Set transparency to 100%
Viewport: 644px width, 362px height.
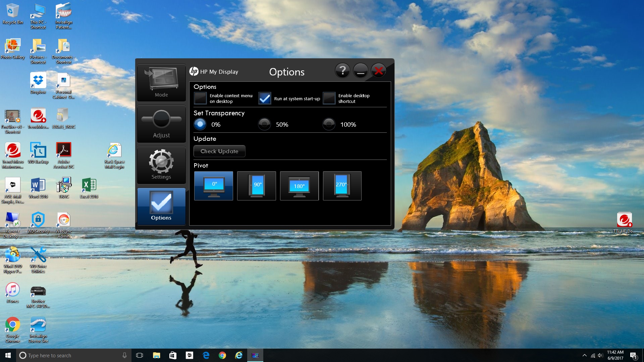tap(329, 124)
